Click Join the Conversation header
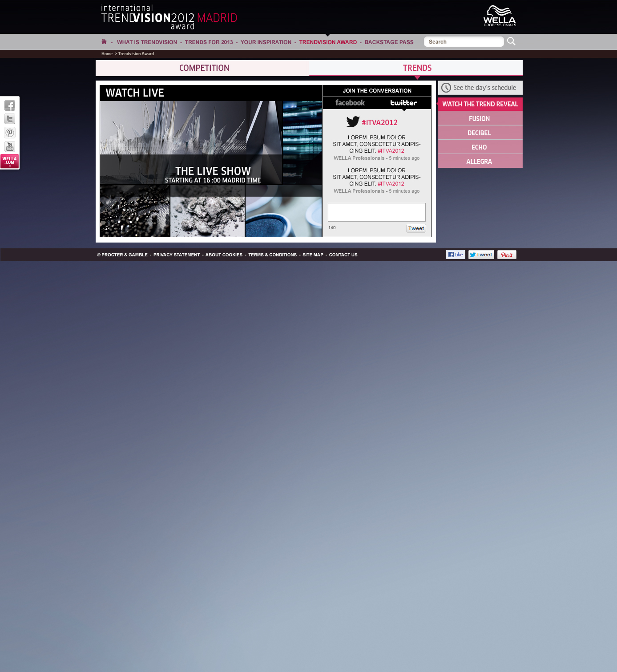 pos(377,91)
